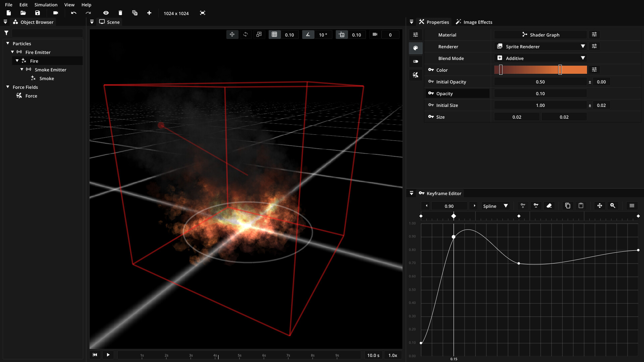Click the zoom magnifier in Keyframe Editor
Viewport: 644px width, 362px height.
(x=613, y=206)
